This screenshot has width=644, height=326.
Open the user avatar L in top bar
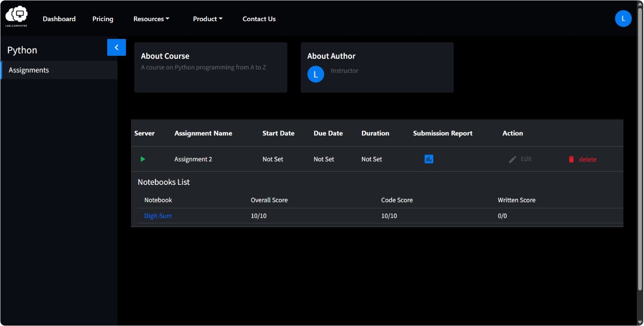coord(623,19)
